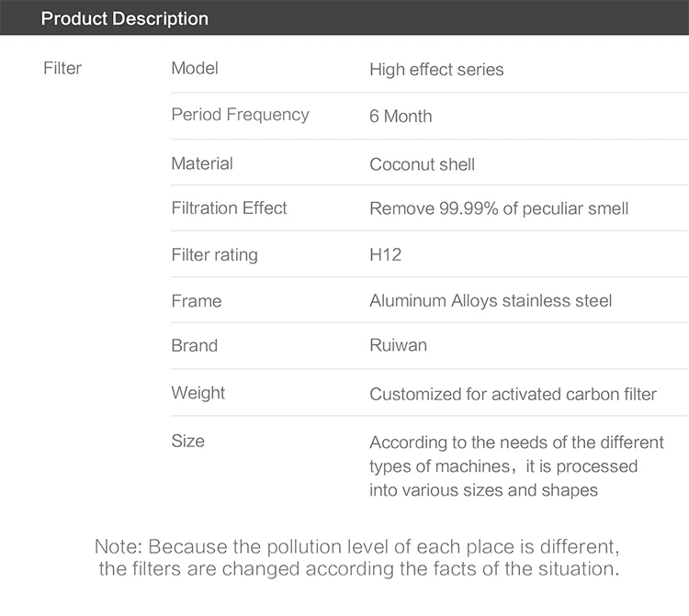The width and height of the screenshot is (689, 616).
Task: Select 'Aluminum Alloys stainless steel' text
Action: (491, 301)
